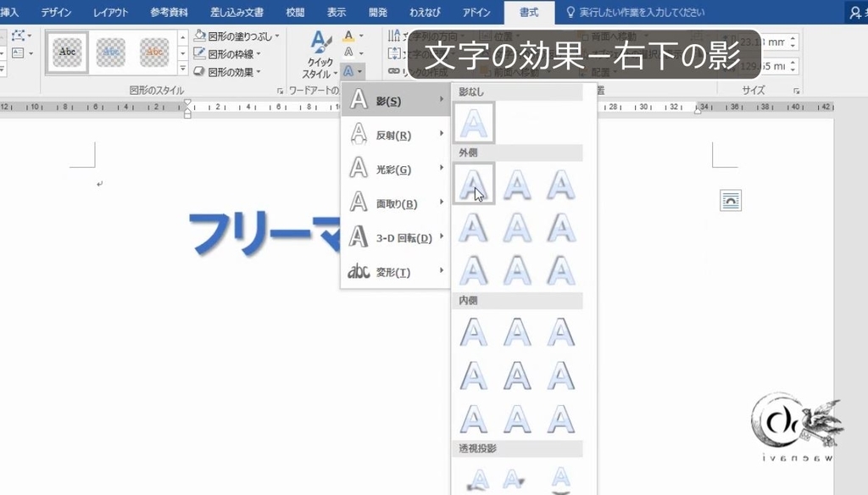Apply the inner shadow top-left preset
868x495 pixels.
(x=474, y=332)
